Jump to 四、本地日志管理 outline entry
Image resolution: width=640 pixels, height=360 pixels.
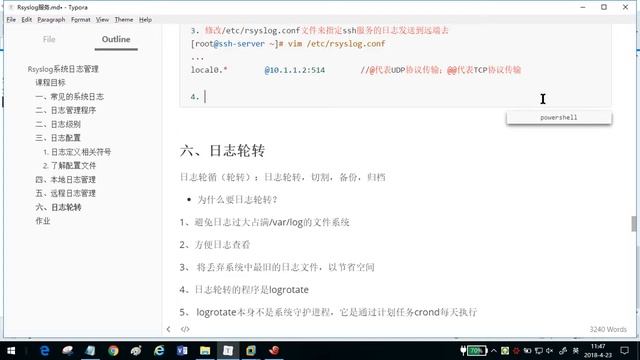[x=65, y=180]
